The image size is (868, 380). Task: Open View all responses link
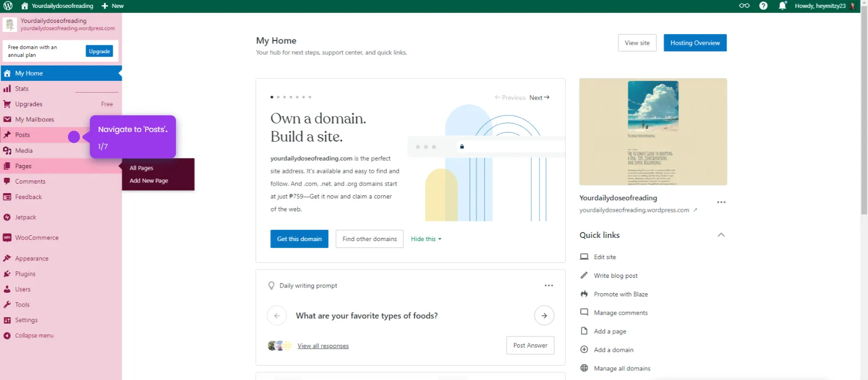coord(323,346)
